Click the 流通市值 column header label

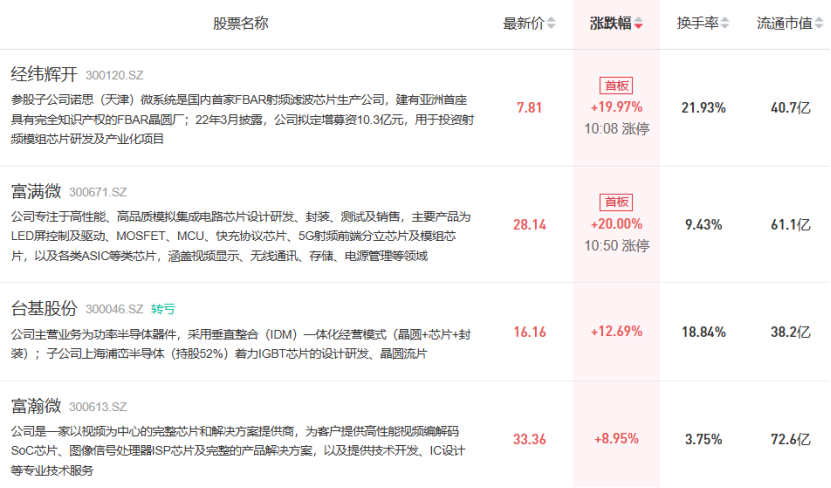(x=785, y=23)
